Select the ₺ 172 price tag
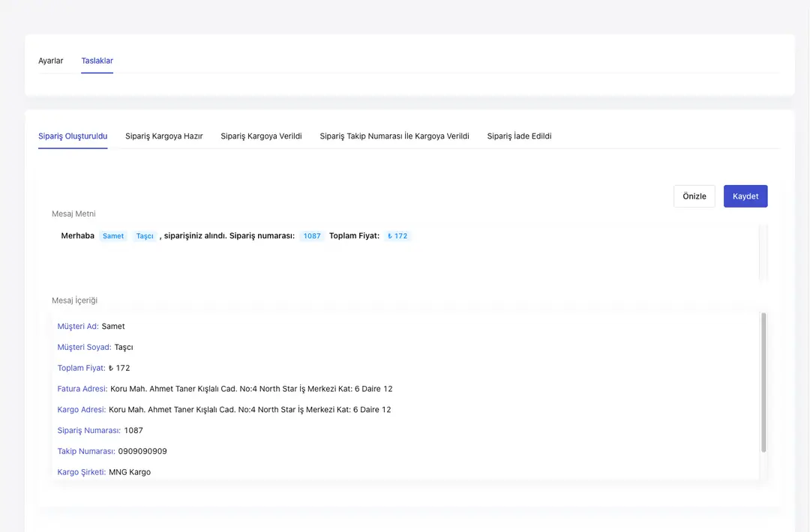The image size is (810, 532). click(397, 236)
